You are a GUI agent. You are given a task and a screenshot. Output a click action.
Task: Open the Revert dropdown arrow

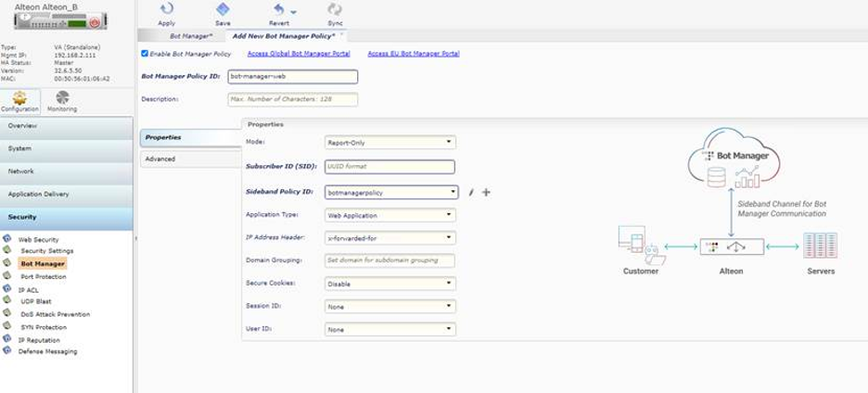[293, 12]
